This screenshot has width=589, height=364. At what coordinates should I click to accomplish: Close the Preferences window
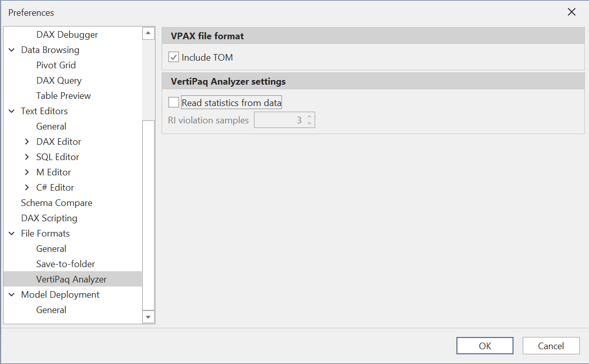point(571,12)
